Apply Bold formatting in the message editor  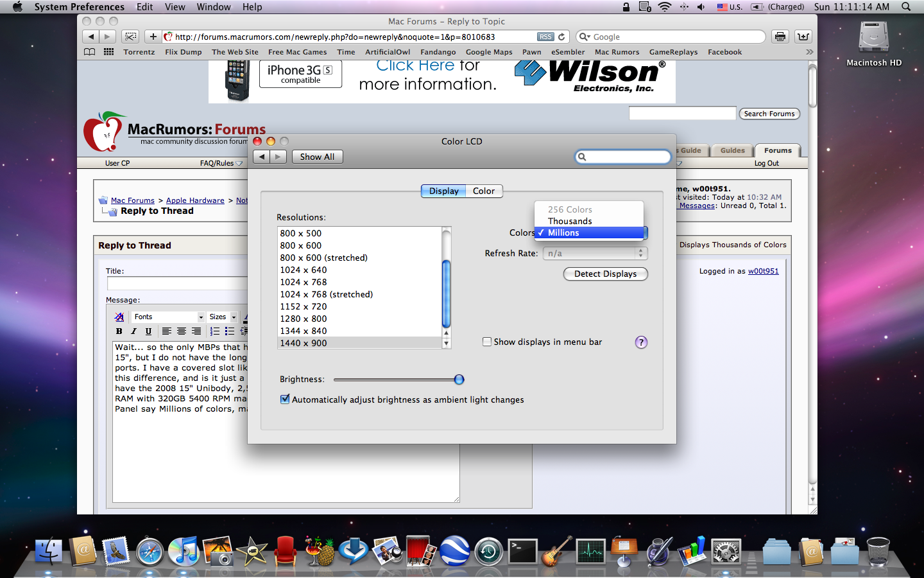click(x=119, y=331)
